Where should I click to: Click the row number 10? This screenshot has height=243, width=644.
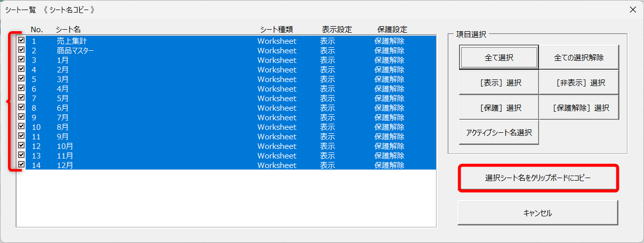36,127
